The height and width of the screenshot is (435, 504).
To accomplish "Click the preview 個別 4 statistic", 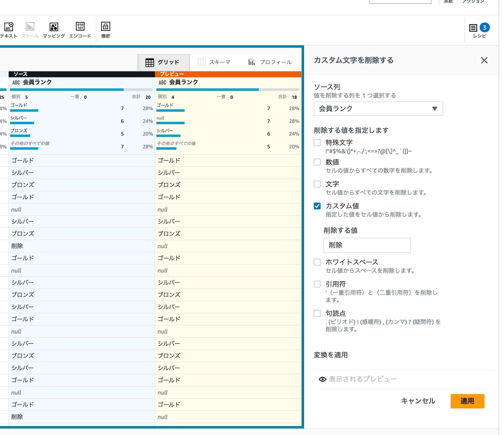I will point(166,97).
